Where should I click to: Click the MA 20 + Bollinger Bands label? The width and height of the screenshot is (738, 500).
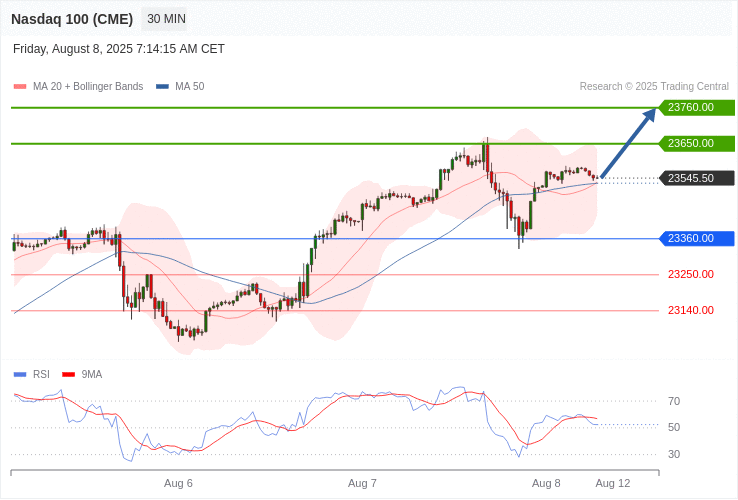pos(88,87)
